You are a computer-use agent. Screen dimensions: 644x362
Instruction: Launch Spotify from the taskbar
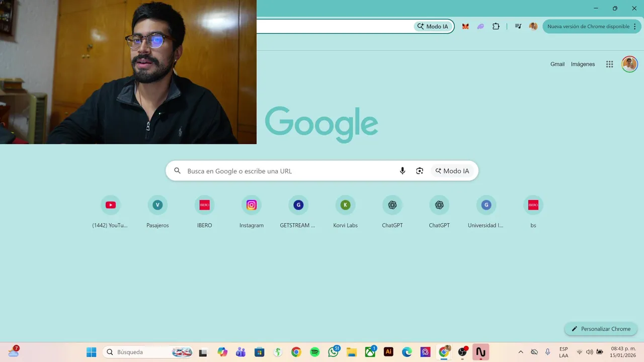click(314, 352)
